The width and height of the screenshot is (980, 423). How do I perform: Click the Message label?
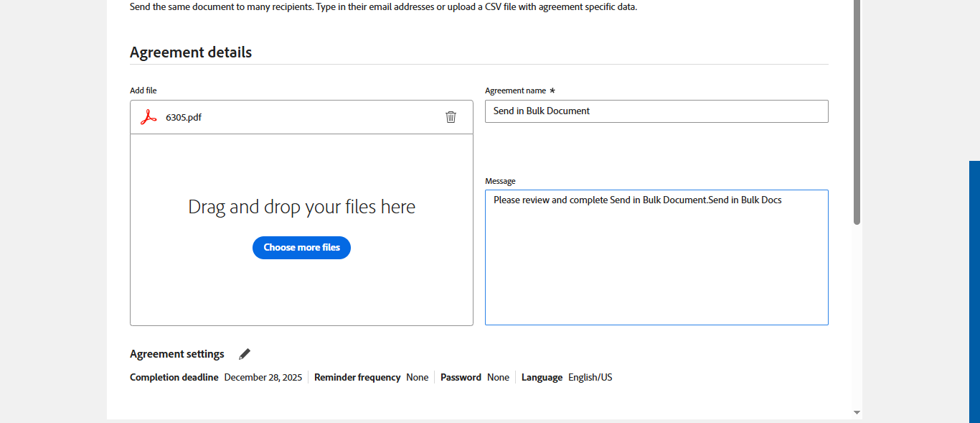click(x=500, y=181)
